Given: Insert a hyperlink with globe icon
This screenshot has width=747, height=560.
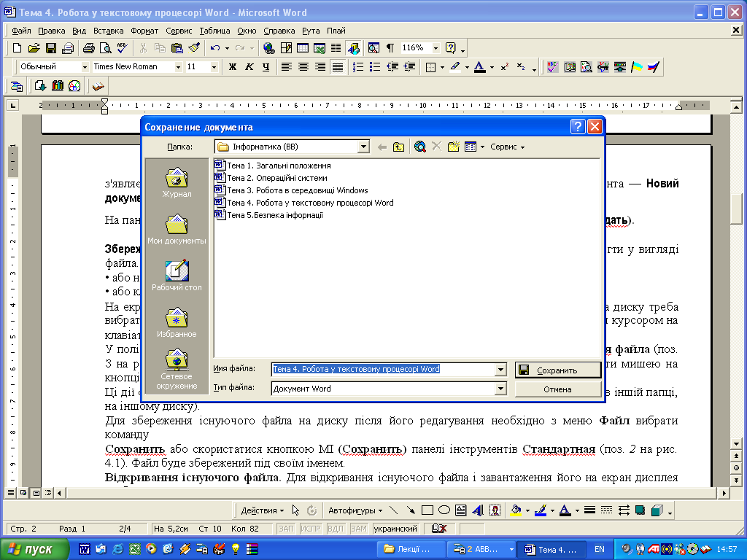Looking at the screenshot, I should pos(269,48).
